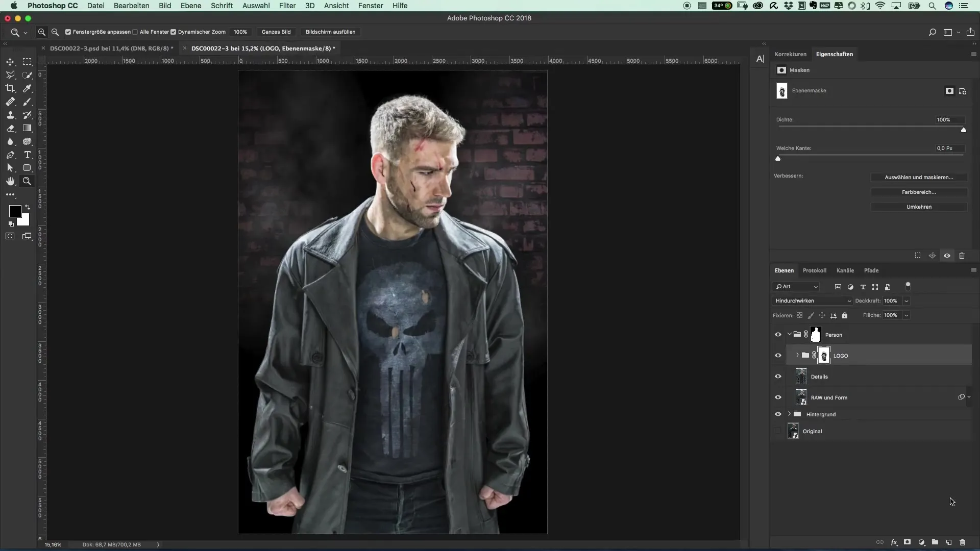
Task: Select the Sponge tool
Action: point(27,141)
